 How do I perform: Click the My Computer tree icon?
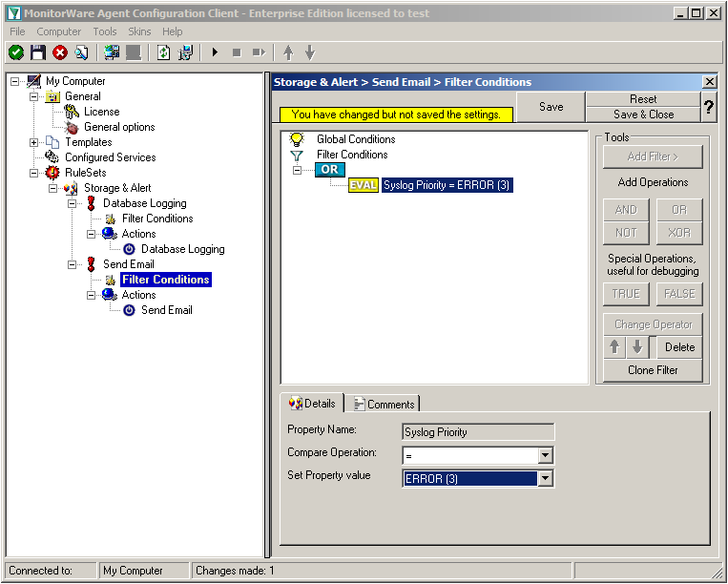(x=34, y=81)
